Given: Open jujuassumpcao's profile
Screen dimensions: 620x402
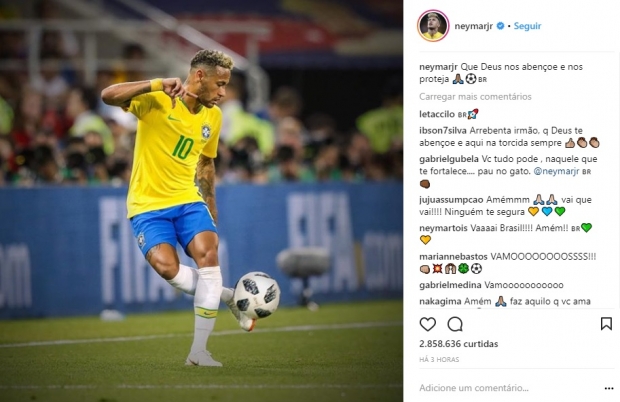Looking at the screenshot, I should [451, 200].
